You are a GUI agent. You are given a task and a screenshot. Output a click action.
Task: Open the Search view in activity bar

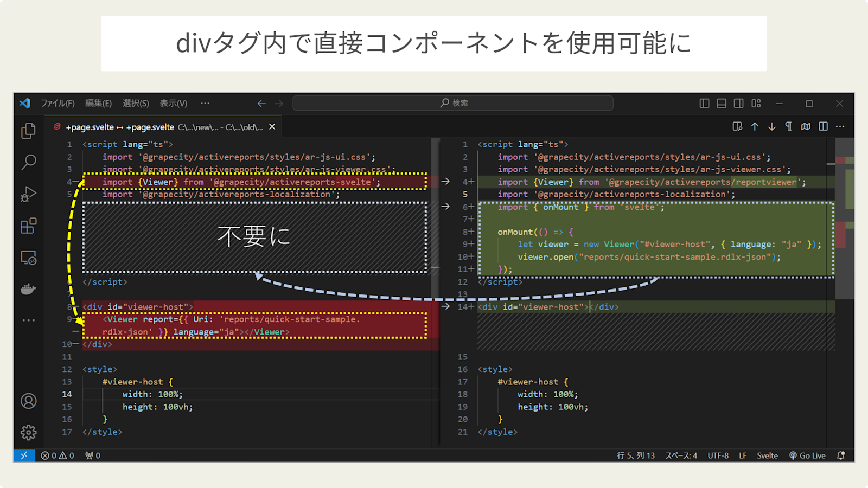point(28,162)
